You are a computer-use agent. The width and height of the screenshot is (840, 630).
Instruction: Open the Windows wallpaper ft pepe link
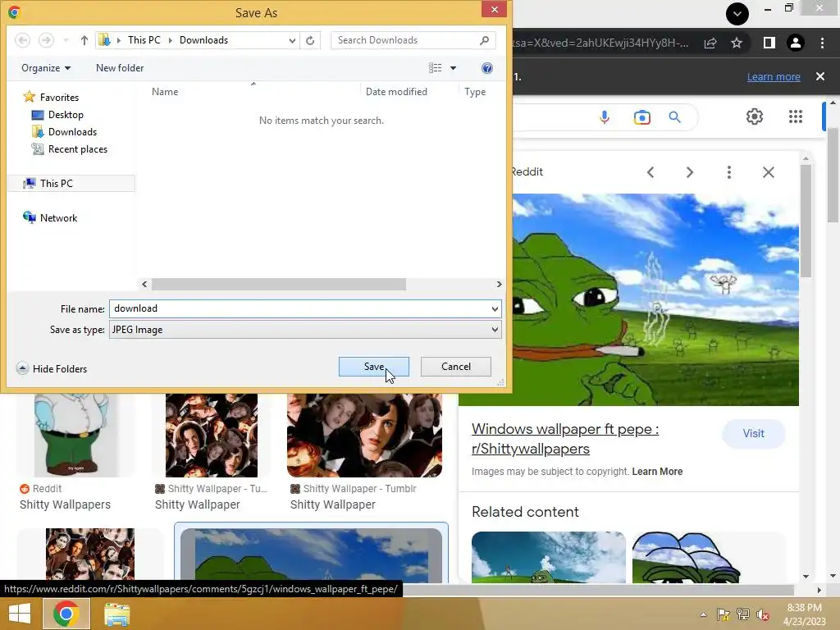tap(565, 439)
